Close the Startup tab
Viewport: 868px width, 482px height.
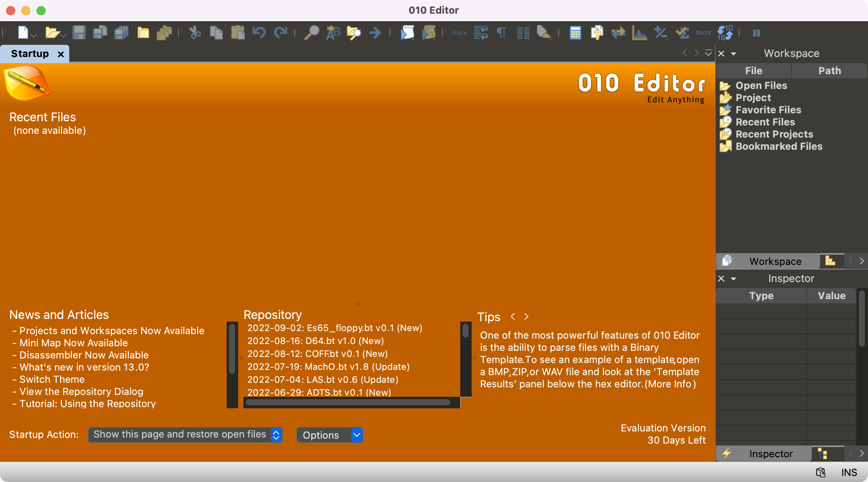click(61, 54)
